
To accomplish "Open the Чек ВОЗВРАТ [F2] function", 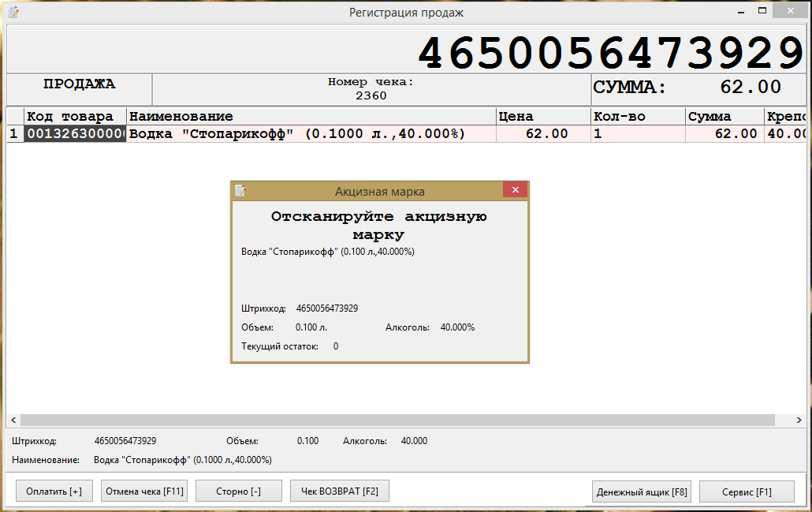I will point(339,491).
